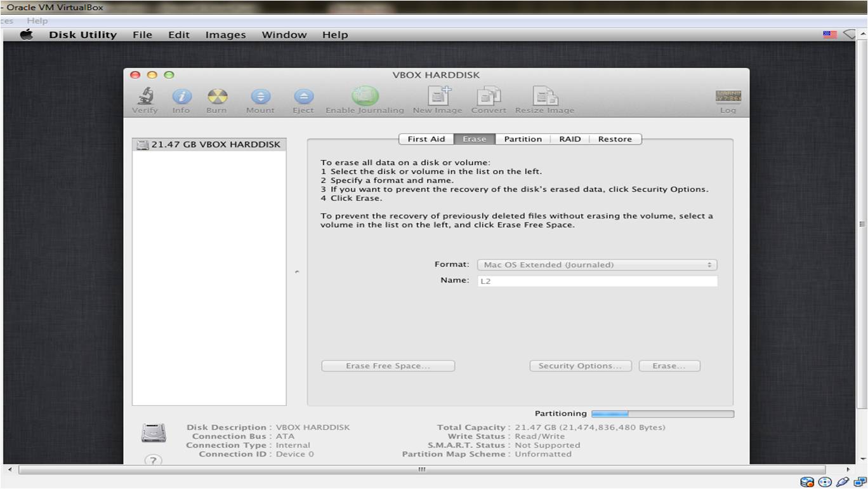The image size is (868, 489).
Task: Open disk Info from toolbar
Action: [x=181, y=97]
